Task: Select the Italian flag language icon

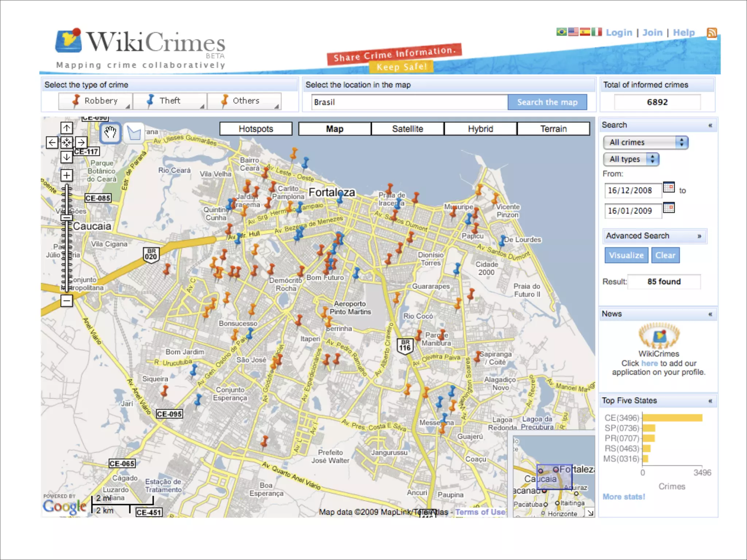Action: pyautogui.click(x=596, y=32)
